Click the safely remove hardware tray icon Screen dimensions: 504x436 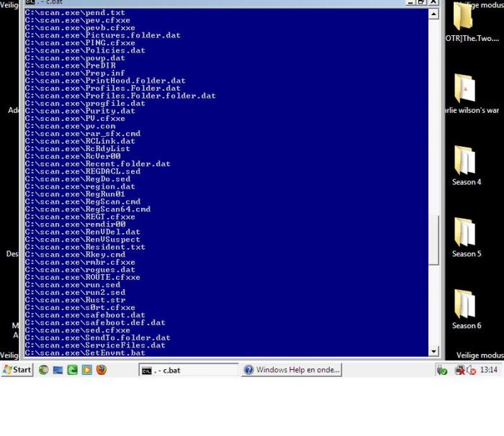442,370
